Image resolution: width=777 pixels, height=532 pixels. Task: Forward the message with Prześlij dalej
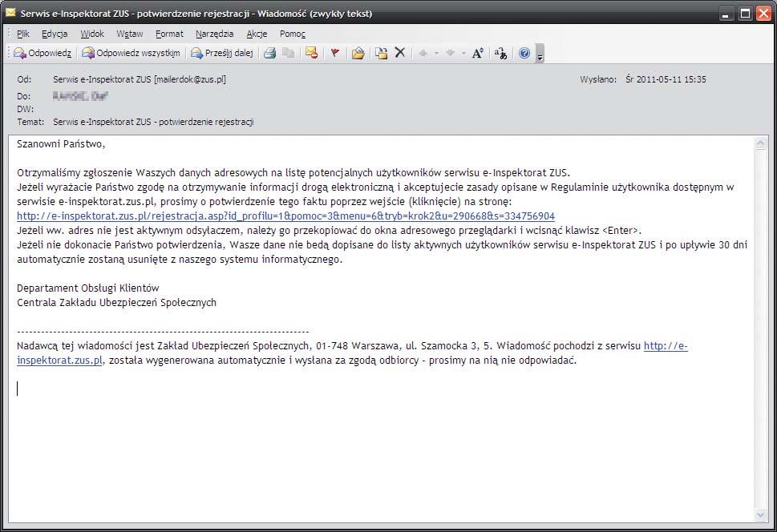tap(222, 53)
